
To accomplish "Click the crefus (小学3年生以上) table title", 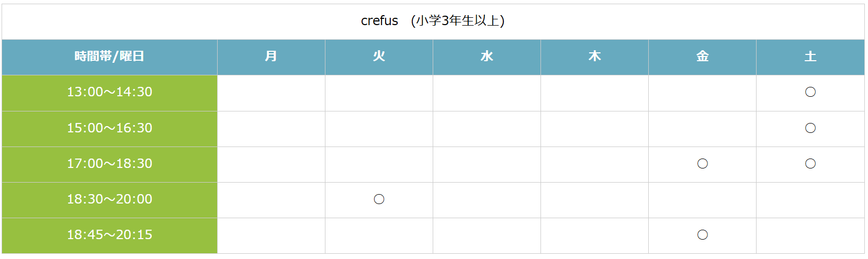I will (x=433, y=21).
